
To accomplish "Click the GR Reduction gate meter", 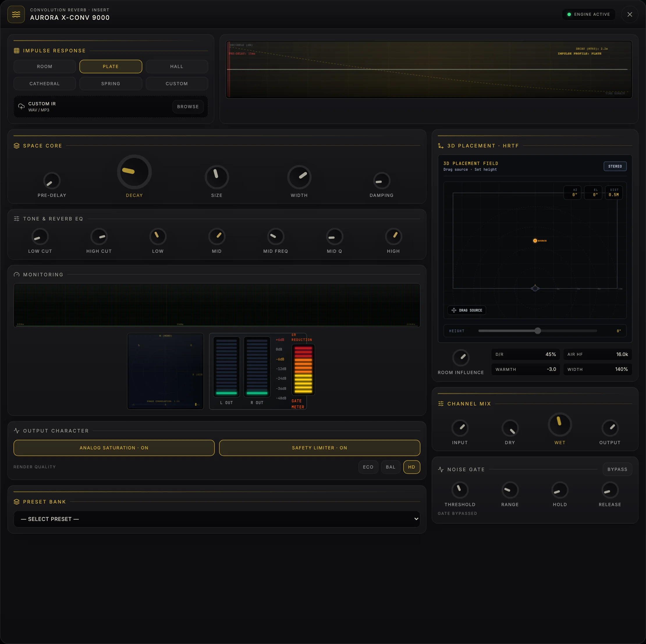I will [303, 370].
